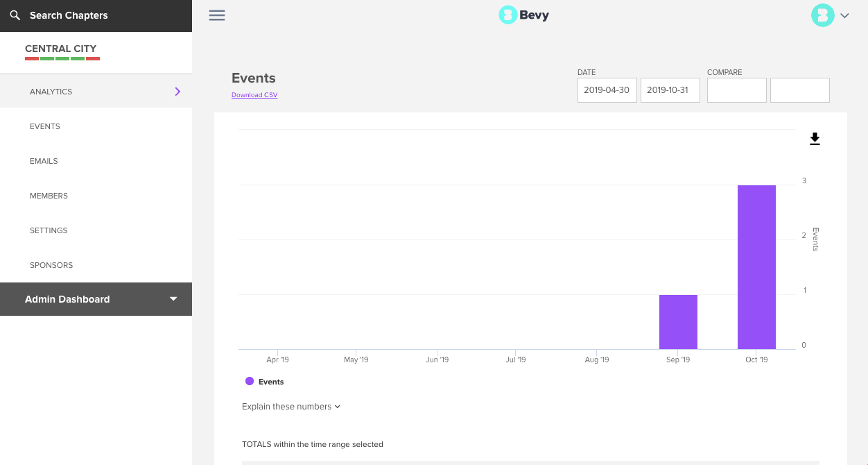Expand the account dropdown arrow
The width and height of the screenshot is (868, 465).
coord(844,16)
